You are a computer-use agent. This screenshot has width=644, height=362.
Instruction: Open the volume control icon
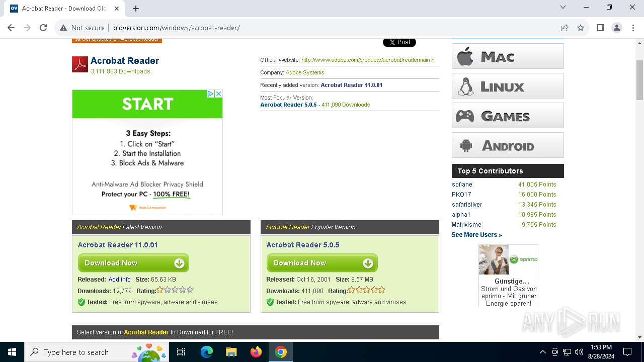[579, 352]
